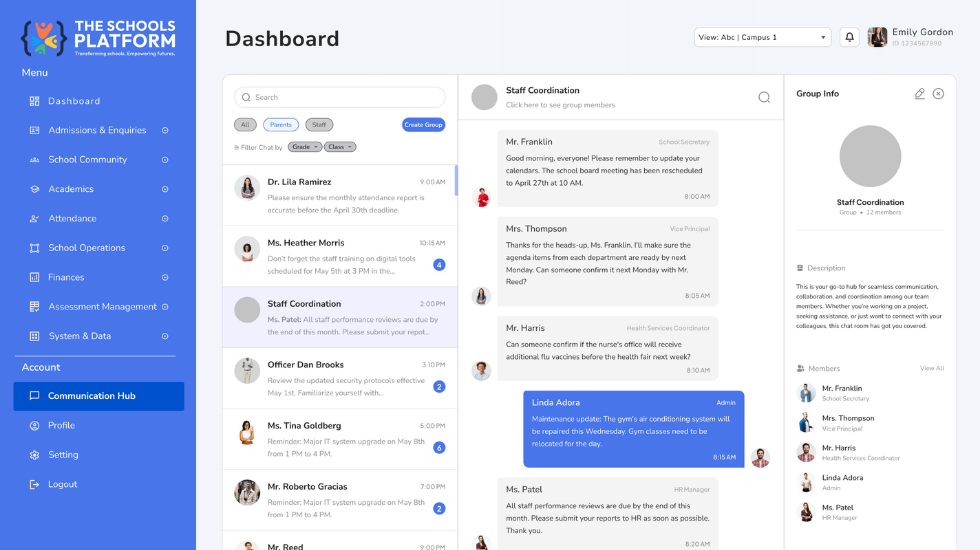Open the Grade filter dropdown
The height and width of the screenshot is (550, 980).
[x=305, y=147]
